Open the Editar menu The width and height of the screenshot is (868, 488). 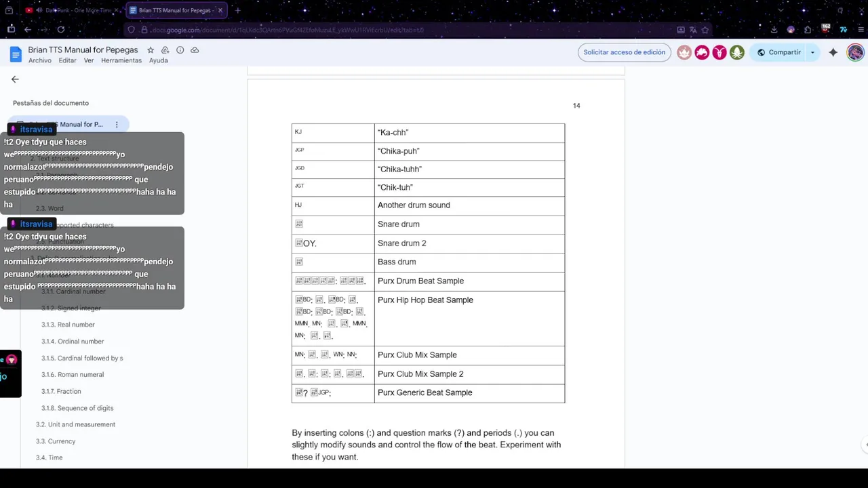tap(68, 60)
